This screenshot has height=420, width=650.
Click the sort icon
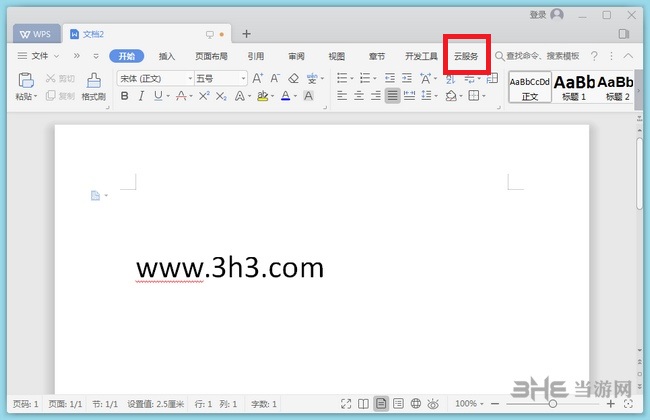coord(451,79)
